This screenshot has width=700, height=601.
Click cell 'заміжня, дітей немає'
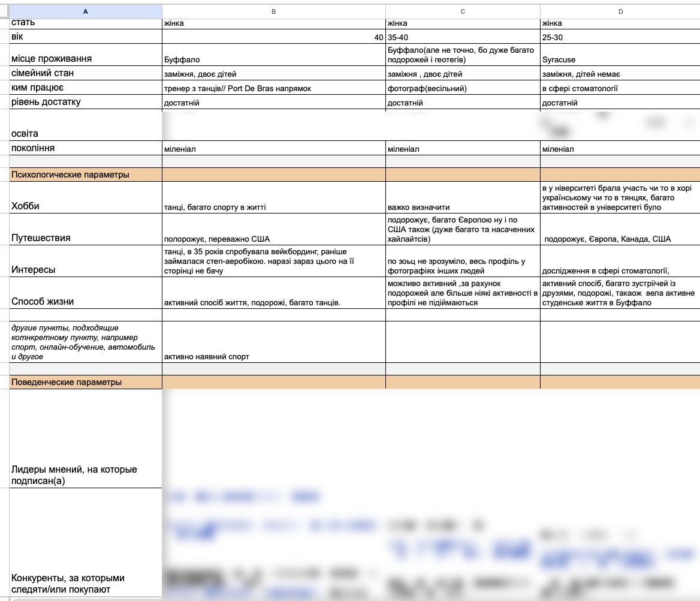[x=620, y=73]
